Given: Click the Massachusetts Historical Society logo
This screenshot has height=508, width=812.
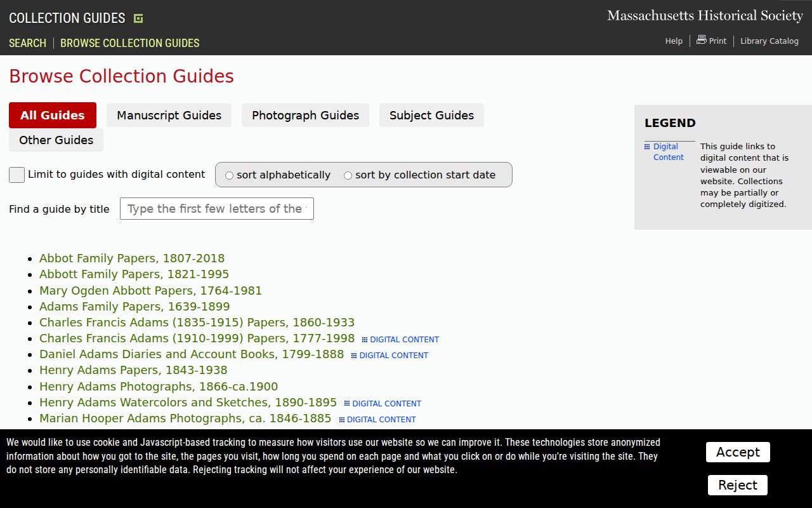Looking at the screenshot, I should point(705,15).
